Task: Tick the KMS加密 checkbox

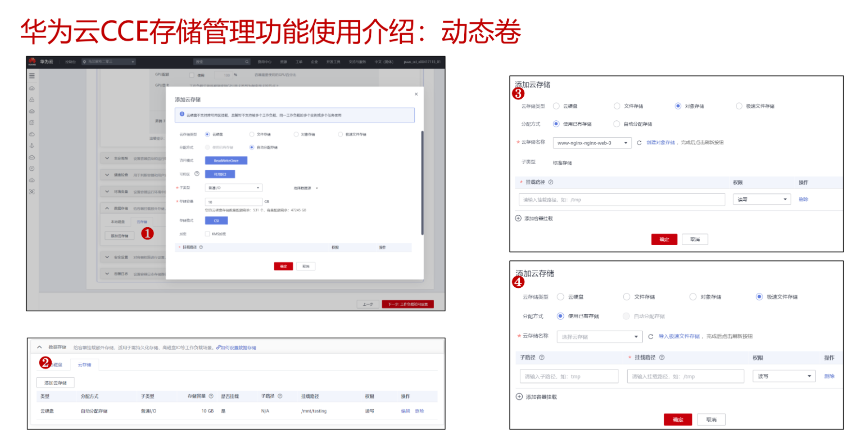Action: click(x=207, y=234)
